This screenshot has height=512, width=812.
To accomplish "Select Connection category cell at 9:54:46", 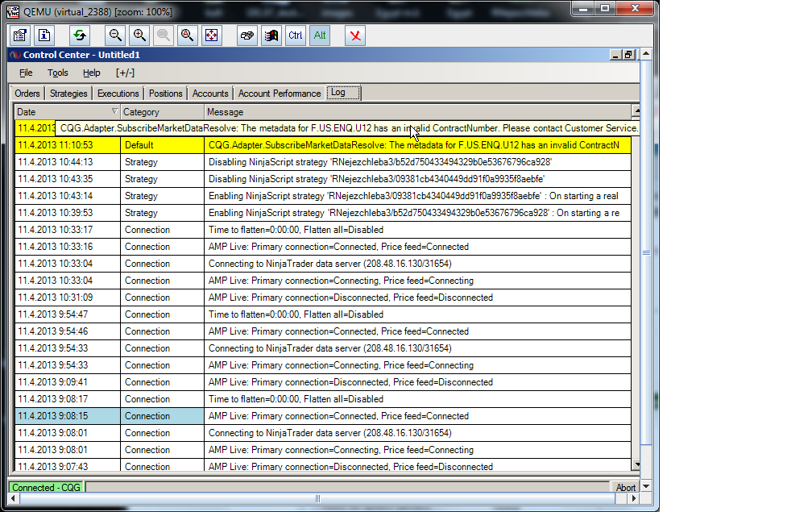I will pyautogui.click(x=162, y=331).
